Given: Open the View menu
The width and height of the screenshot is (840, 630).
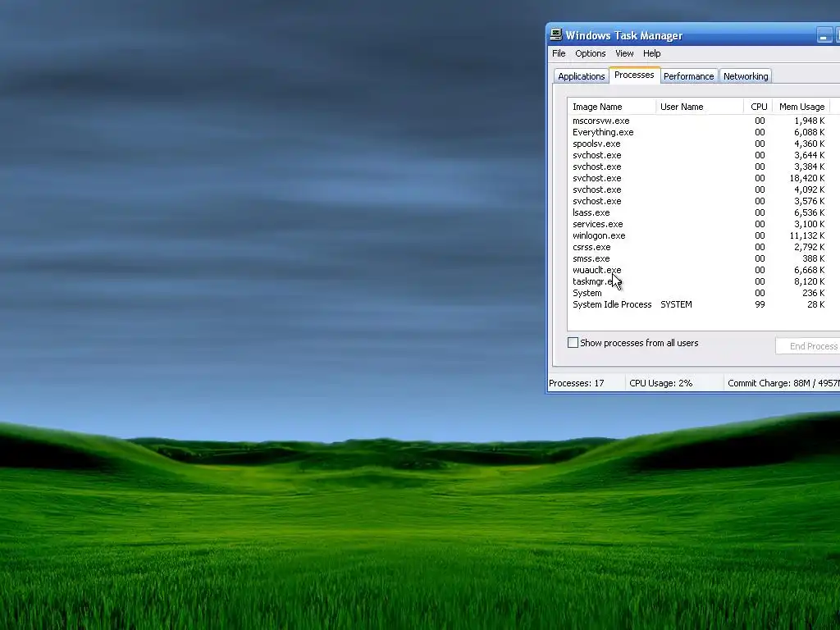Looking at the screenshot, I should pyautogui.click(x=624, y=53).
